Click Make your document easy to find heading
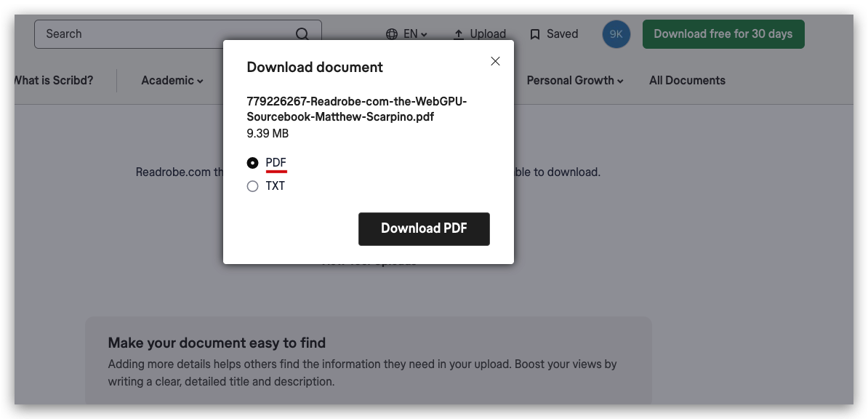The image size is (868, 419). click(217, 343)
